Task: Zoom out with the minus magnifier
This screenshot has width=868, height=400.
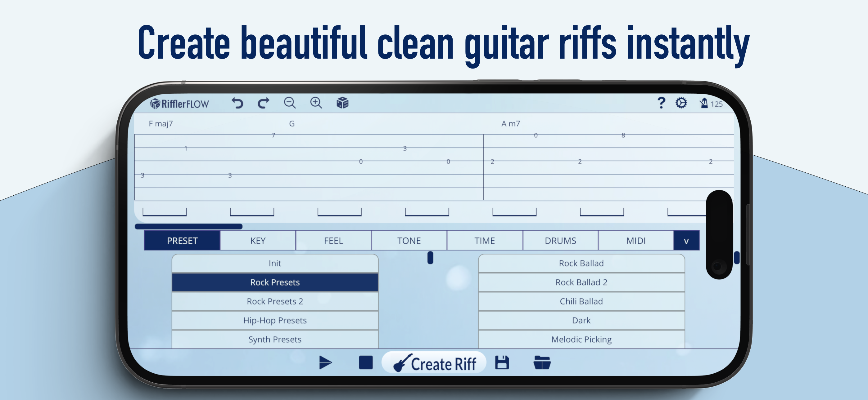Action: tap(290, 103)
